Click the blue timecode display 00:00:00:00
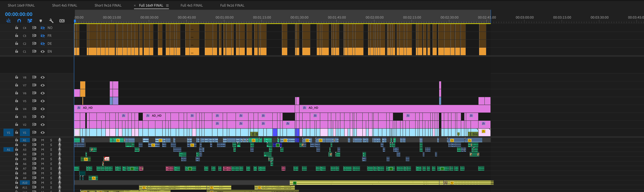644x192 pixels. point(19,14)
